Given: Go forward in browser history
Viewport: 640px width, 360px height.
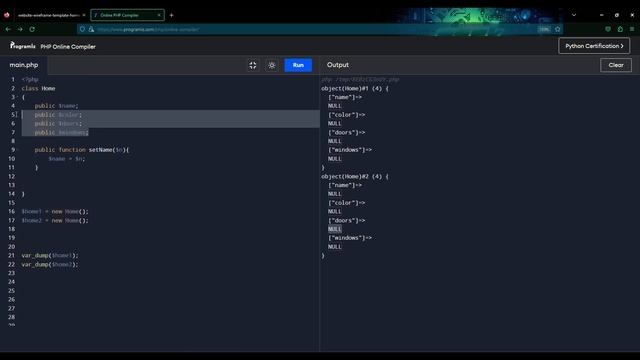Looking at the screenshot, I should pos(20,29).
